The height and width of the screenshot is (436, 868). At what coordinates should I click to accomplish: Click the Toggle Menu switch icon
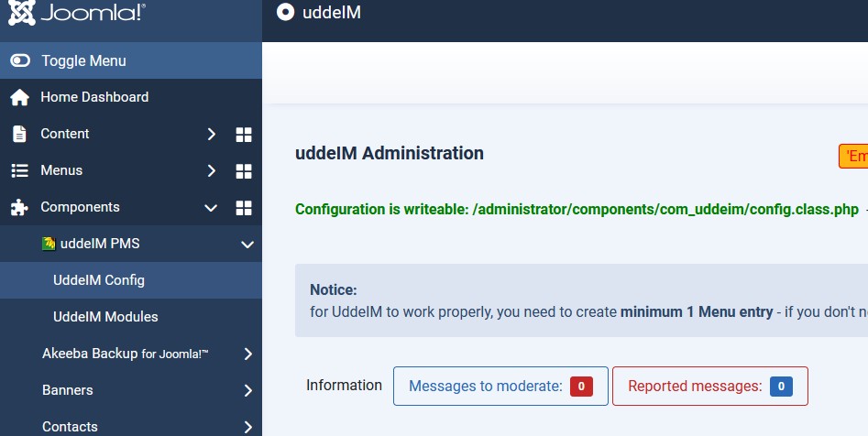click(20, 60)
